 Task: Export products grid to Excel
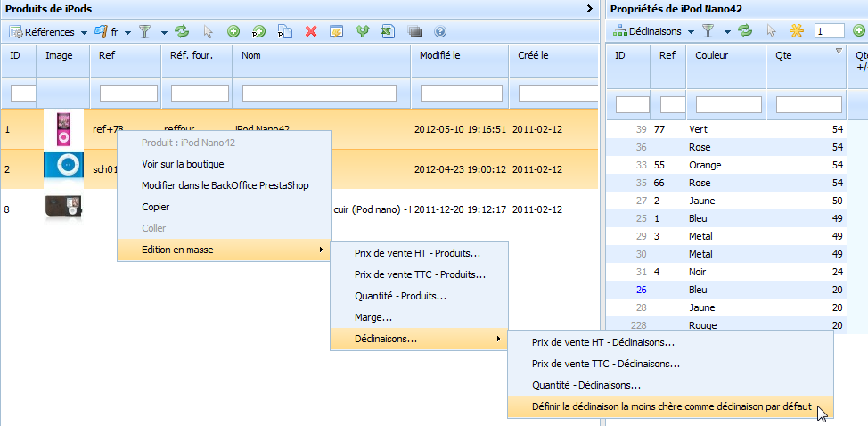(x=388, y=32)
